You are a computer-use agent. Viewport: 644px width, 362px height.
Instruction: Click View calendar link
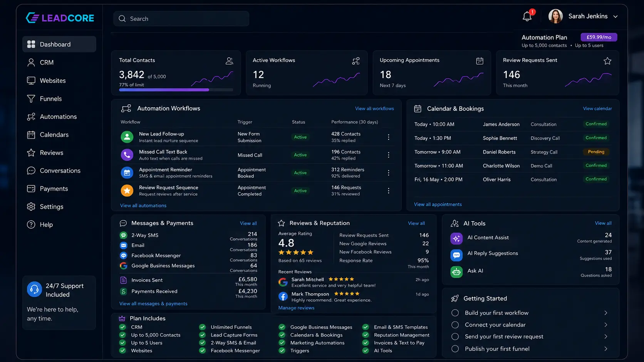(597, 108)
